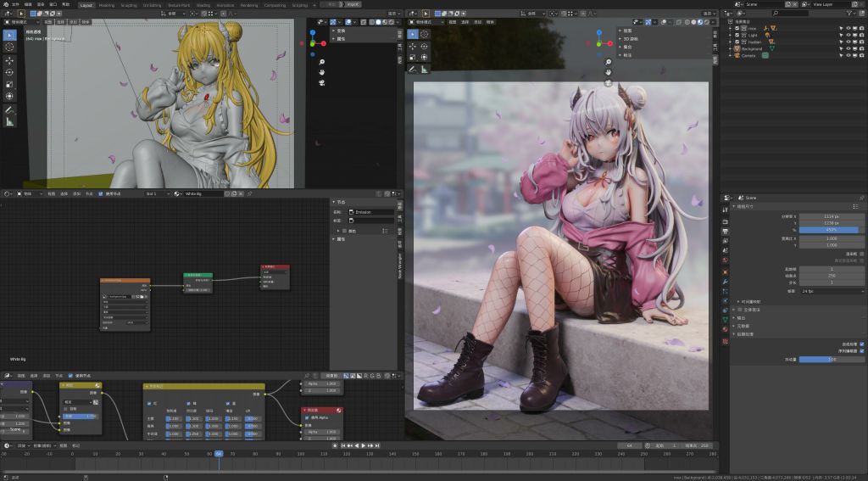868x481 pixels.
Task: Switch to the Sculpting workspace tab
Action: tap(129, 5)
